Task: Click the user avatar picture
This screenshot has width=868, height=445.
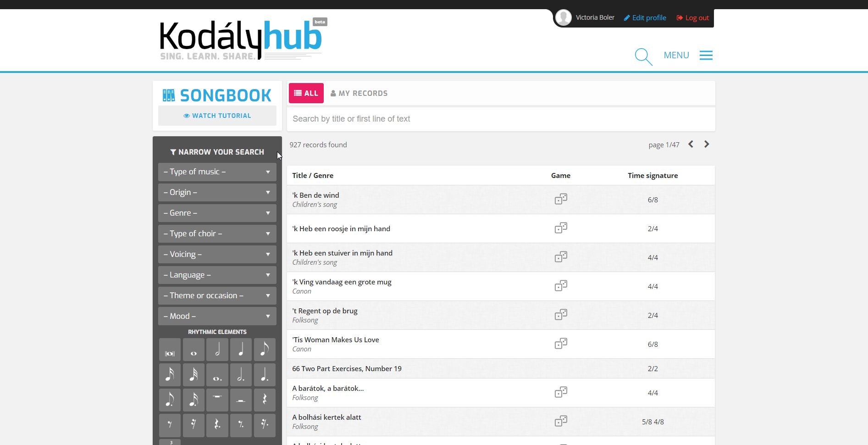Action: click(564, 17)
